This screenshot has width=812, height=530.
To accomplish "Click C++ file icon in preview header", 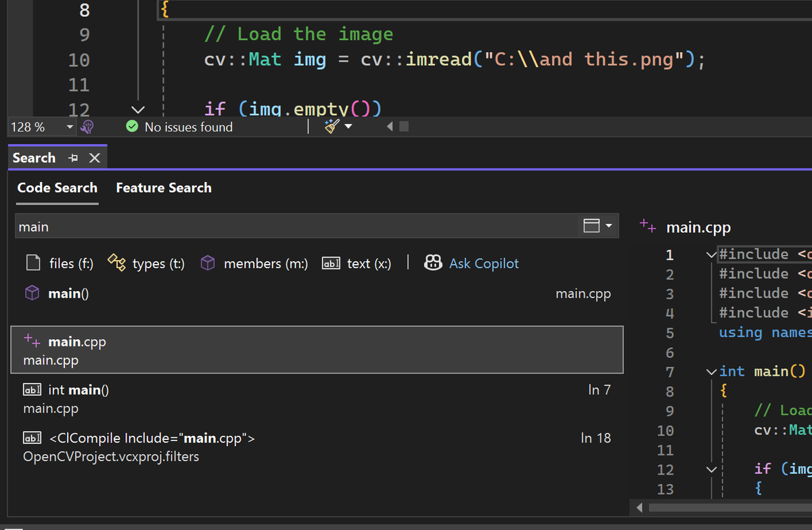I will click(x=648, y=226).
